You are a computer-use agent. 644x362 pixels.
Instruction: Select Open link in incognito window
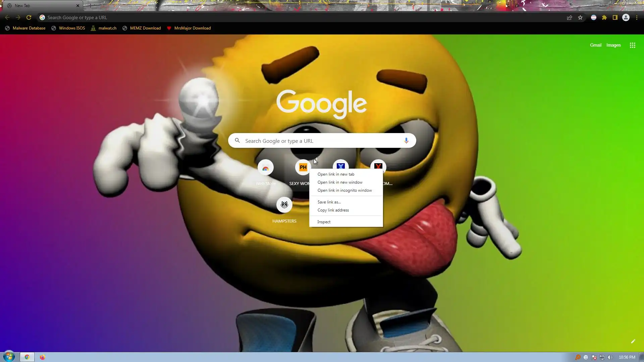point(344,190)
